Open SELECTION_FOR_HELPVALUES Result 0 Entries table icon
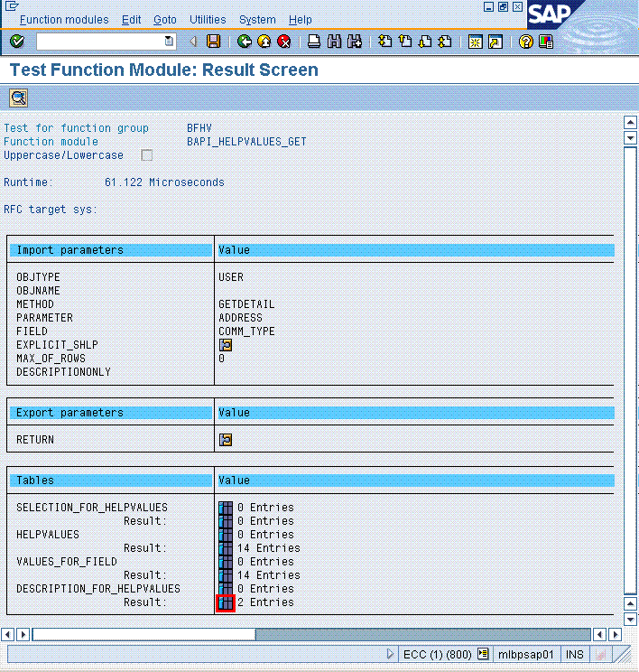Viewport: 639px width, 672px height. (x=226, y=521)
